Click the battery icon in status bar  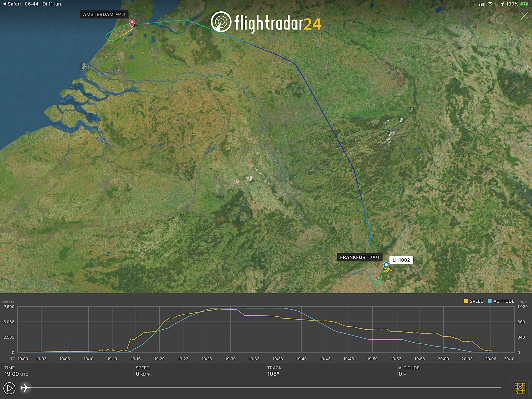[524, 4]
